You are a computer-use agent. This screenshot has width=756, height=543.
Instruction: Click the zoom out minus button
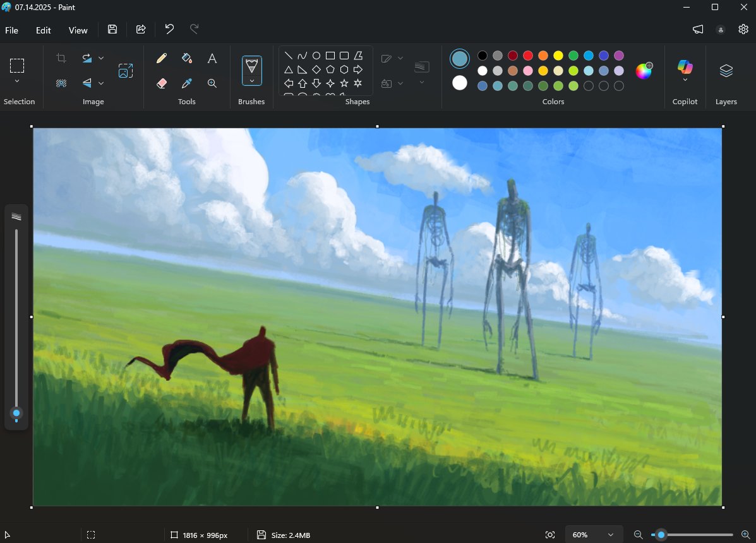639,535
